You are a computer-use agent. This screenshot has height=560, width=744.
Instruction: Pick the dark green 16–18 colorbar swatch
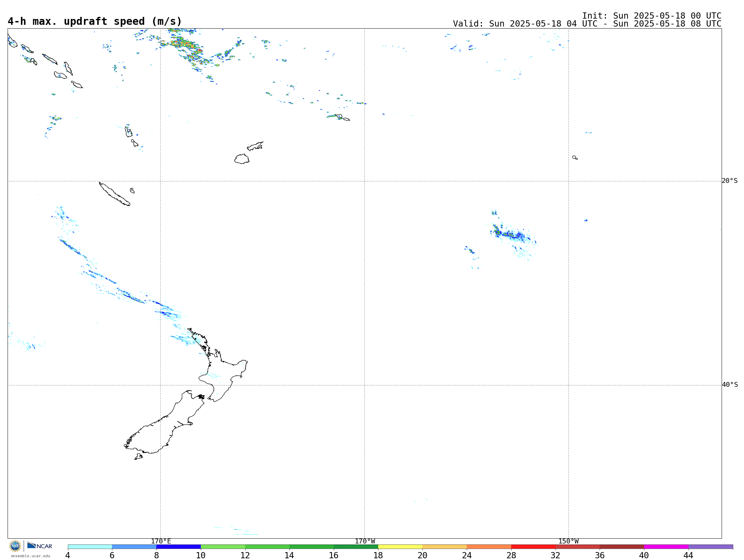click(x=356, y=547)
